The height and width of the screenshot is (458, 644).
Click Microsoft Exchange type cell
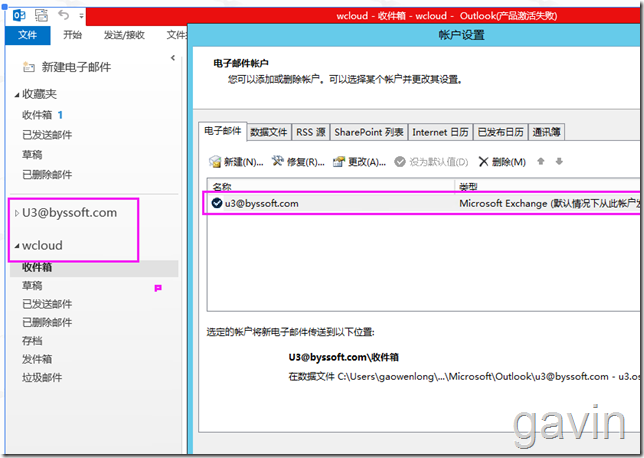pos(549,203)
